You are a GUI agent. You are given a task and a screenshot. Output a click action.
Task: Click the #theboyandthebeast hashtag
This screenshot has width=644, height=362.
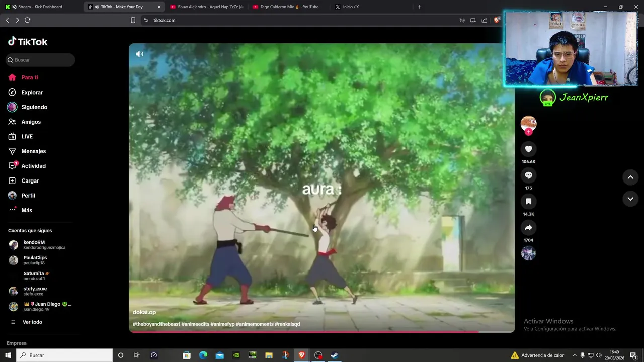coord(156,324)
